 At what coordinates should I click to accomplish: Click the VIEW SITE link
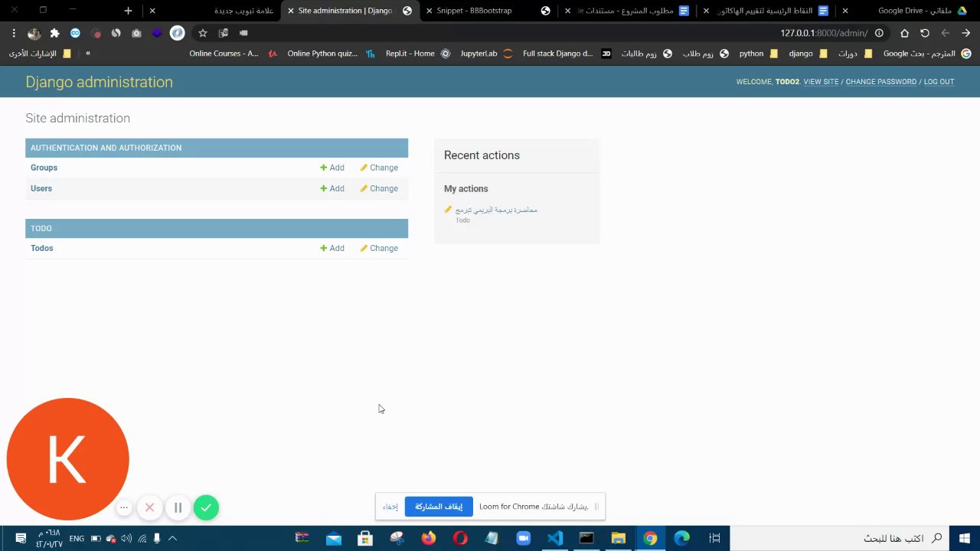point(821,82)
